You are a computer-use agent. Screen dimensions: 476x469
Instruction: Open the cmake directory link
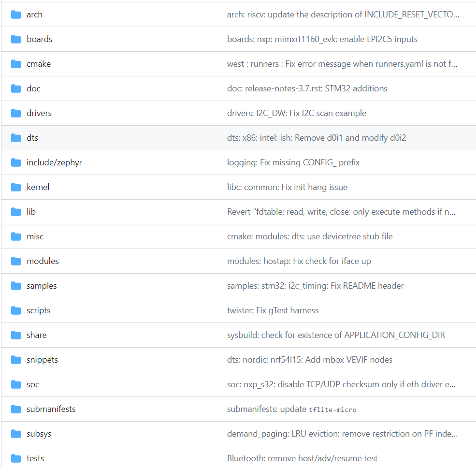coord(39,64)
